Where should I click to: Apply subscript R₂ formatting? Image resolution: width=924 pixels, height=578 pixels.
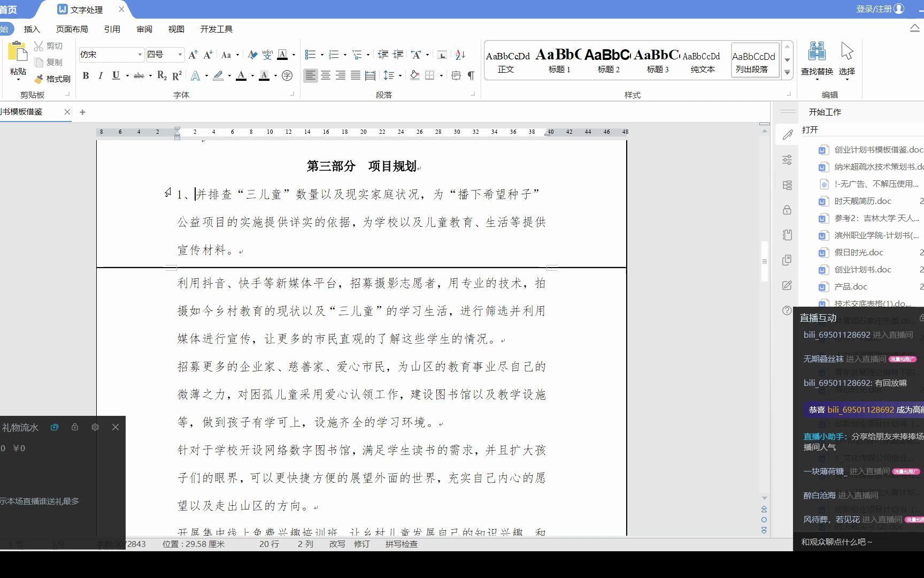tap(162, 76)
